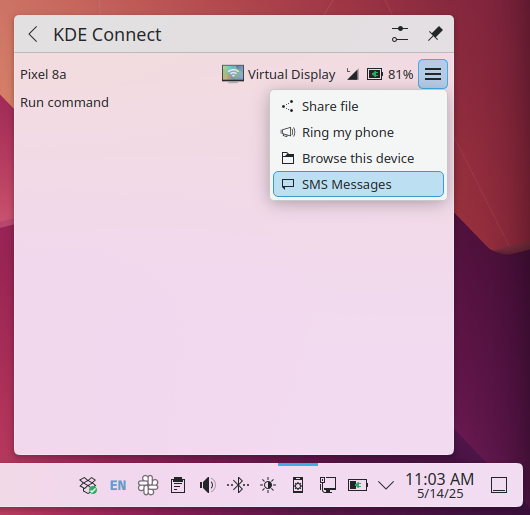Open the clock showing 11:03 AM

tap(440, 486)
